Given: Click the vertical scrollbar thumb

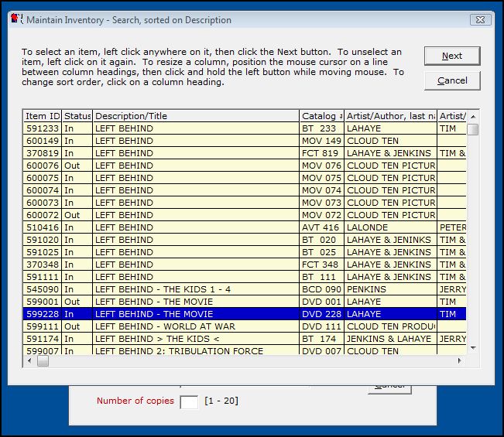Looking at the screenshot, I should pos(473,129).
